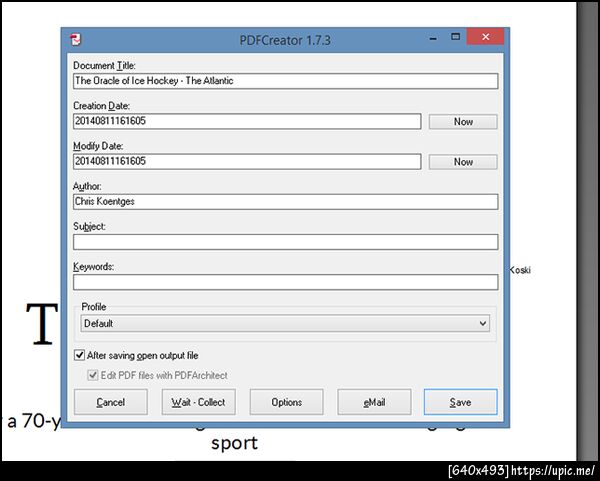Click the Creation Date input field
The height and width of the screenshot is (481, 600).
coord(247,121)
